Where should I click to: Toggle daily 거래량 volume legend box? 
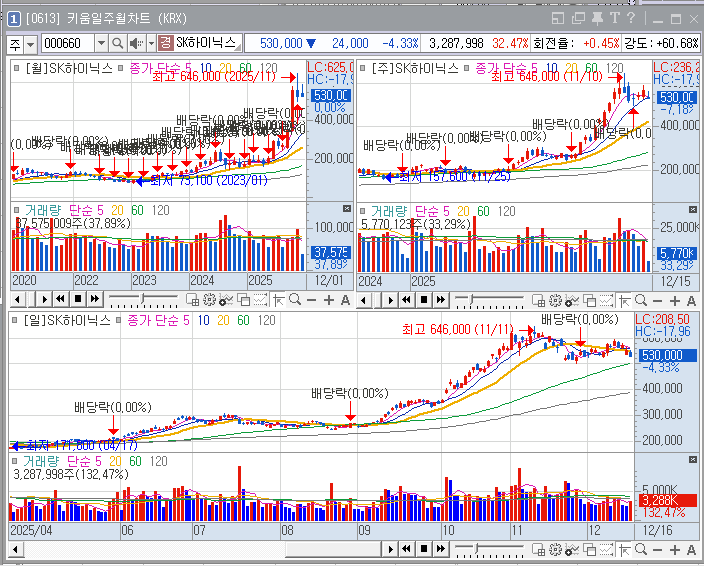point(14,461)
